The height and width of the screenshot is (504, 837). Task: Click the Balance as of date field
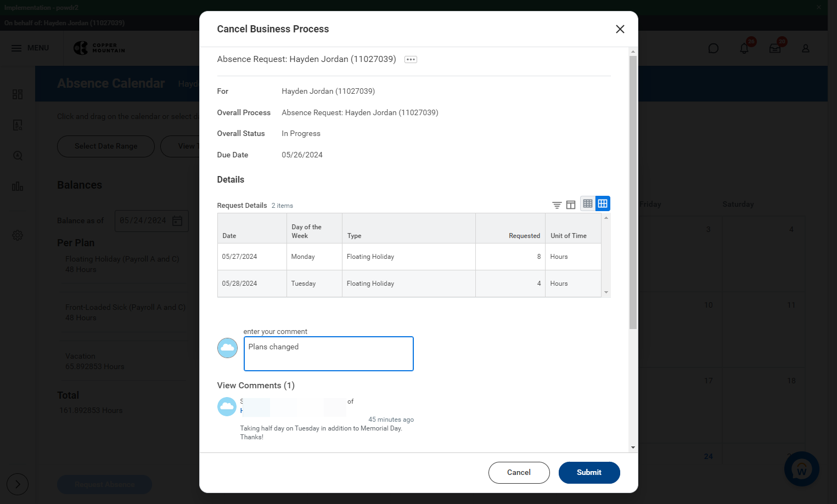point(151,220)
